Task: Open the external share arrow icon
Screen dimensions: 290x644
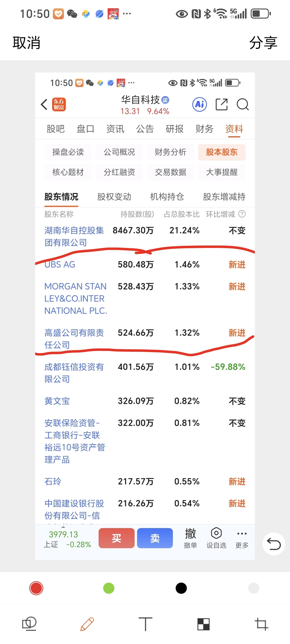Action: click(222, 104)
